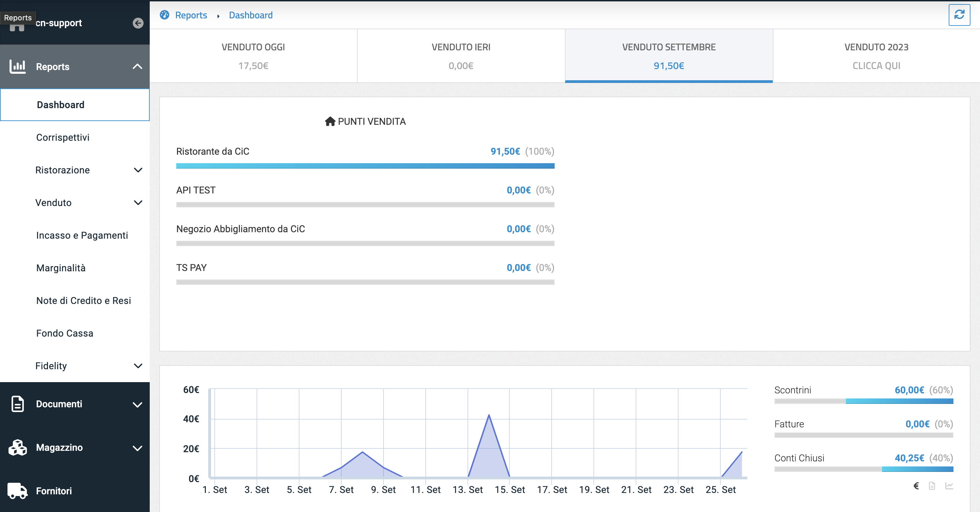
Task: Select the Venduto Oggi tab
Action: coord(254,56)
